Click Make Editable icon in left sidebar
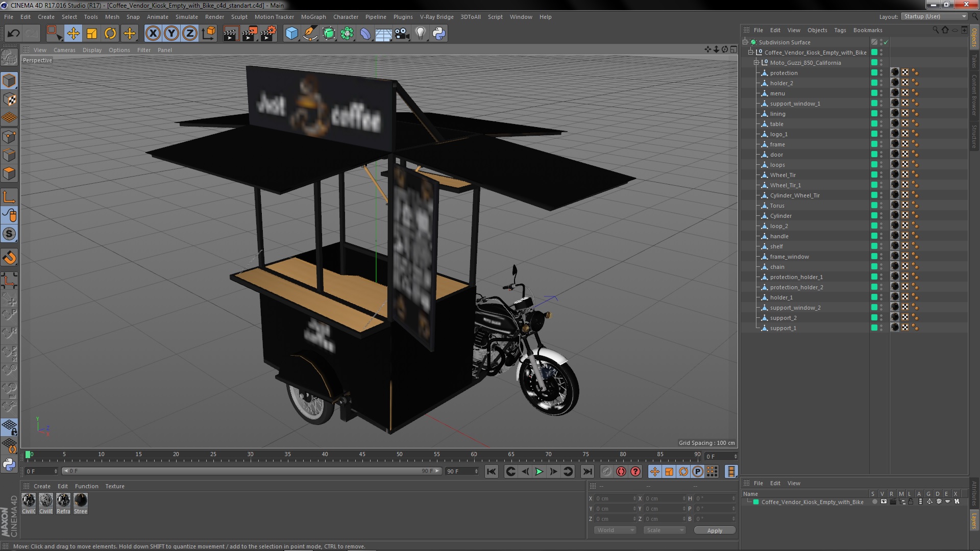Image resolution: width=980 pixels, height=551 pixels. [x=9, y=57]
